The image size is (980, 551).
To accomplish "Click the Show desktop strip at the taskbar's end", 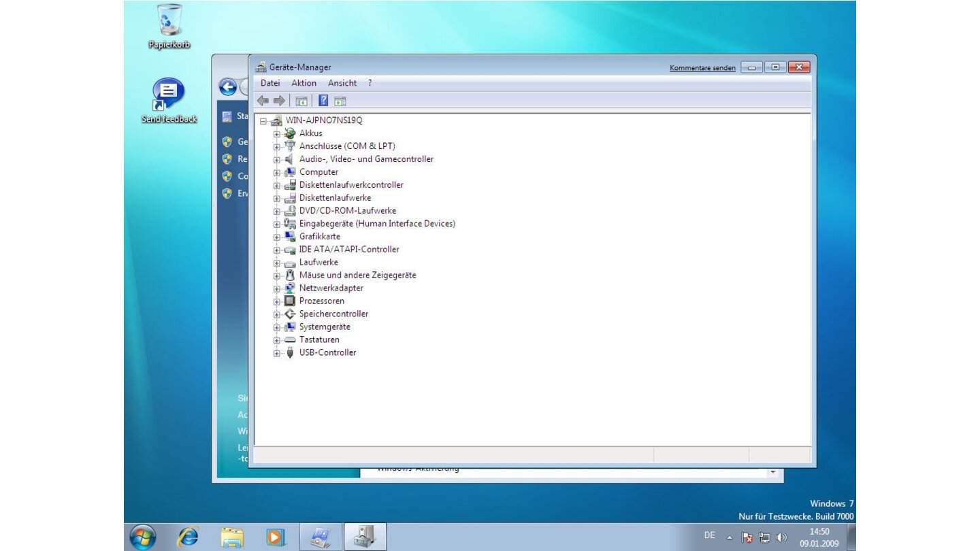I will click(851, 537).
